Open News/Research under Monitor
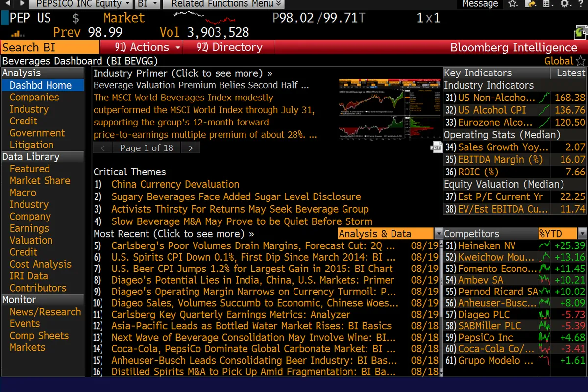 click(45, 312)
